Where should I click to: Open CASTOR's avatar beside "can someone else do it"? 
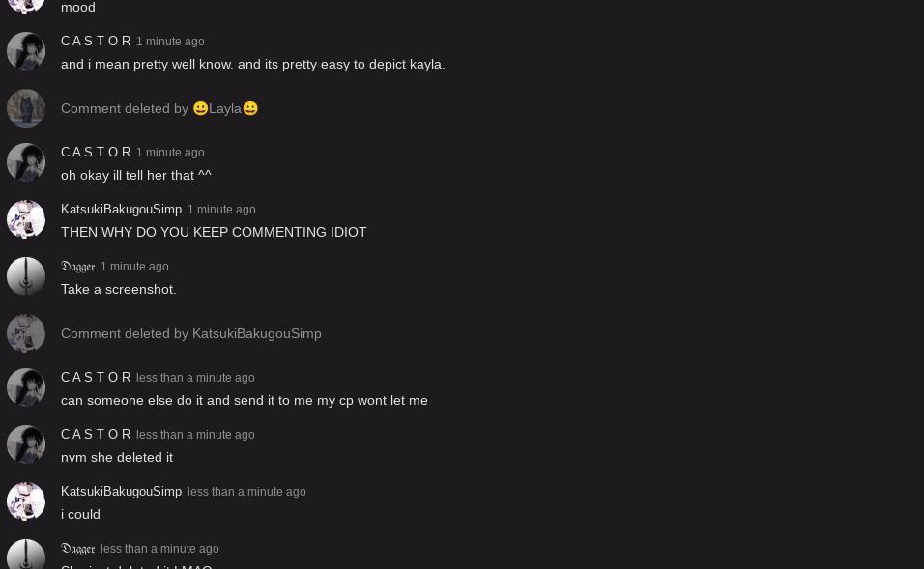pyautogui.click(x=26, y=387)
